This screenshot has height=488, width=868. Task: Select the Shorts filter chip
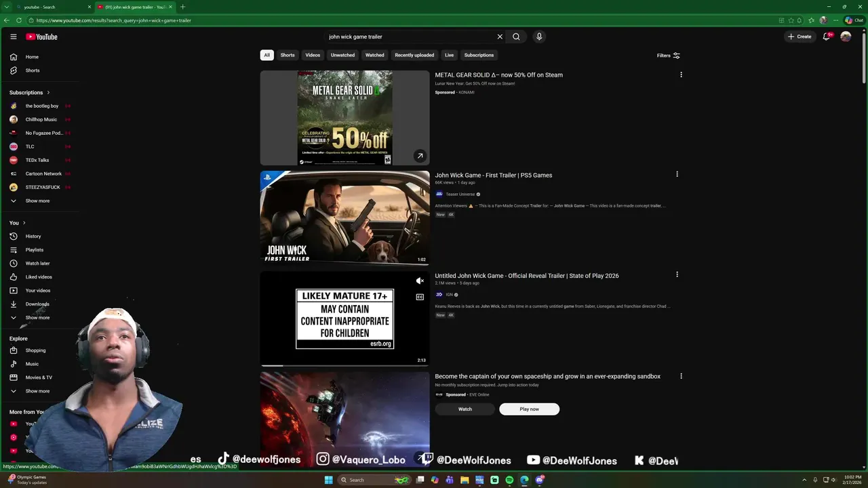288,55
